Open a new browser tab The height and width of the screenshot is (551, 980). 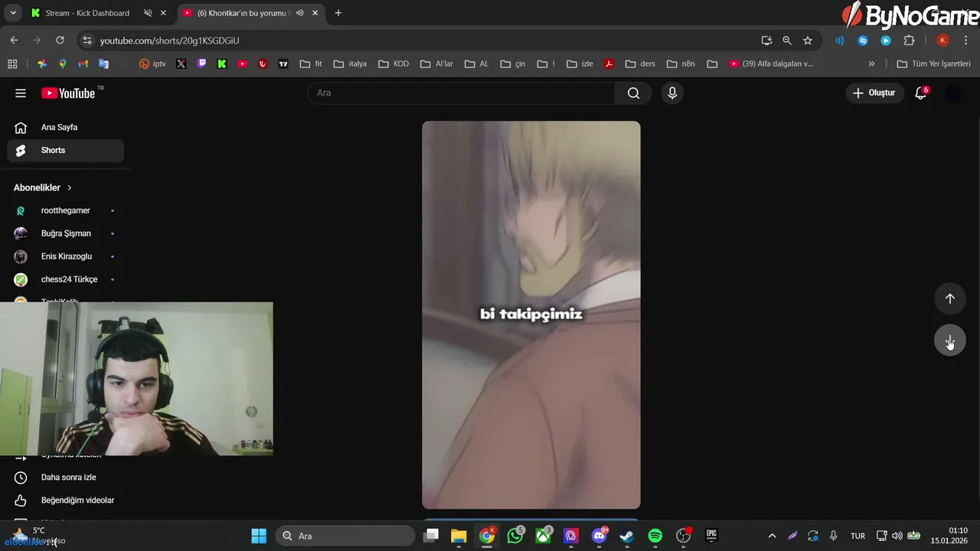338,13
